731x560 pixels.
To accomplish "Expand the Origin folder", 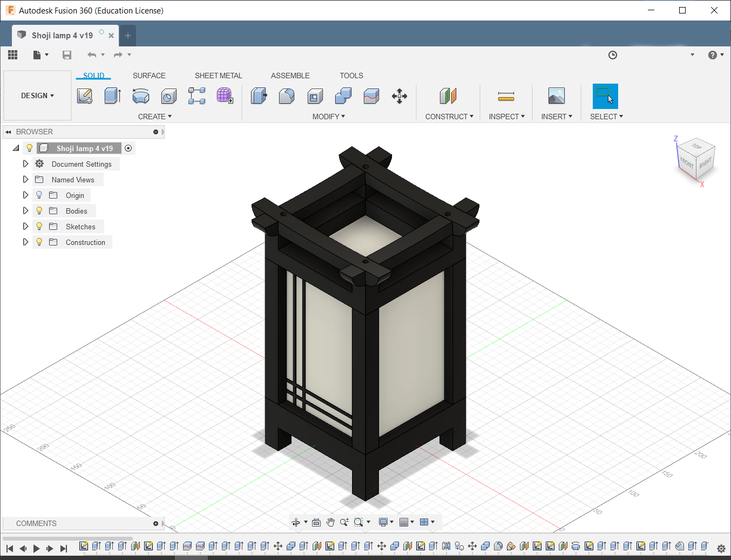I will (25, 195).
